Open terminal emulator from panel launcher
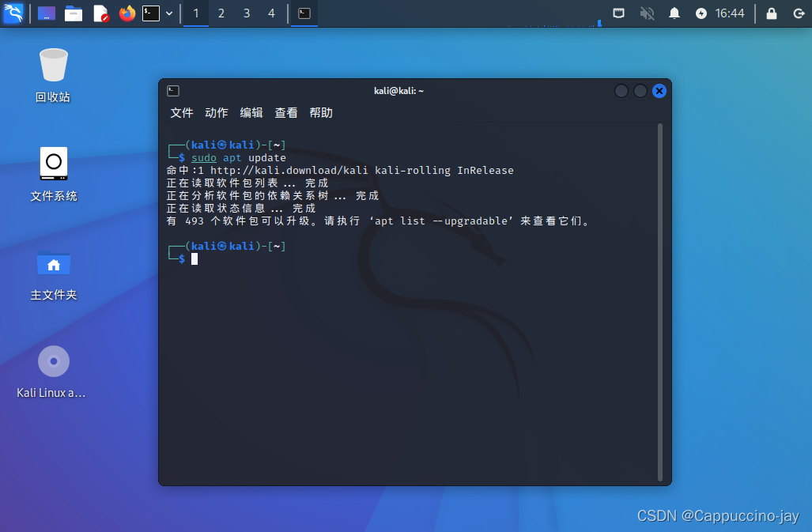The height and width of the screenshot is (532, 812). pos(151,13)
